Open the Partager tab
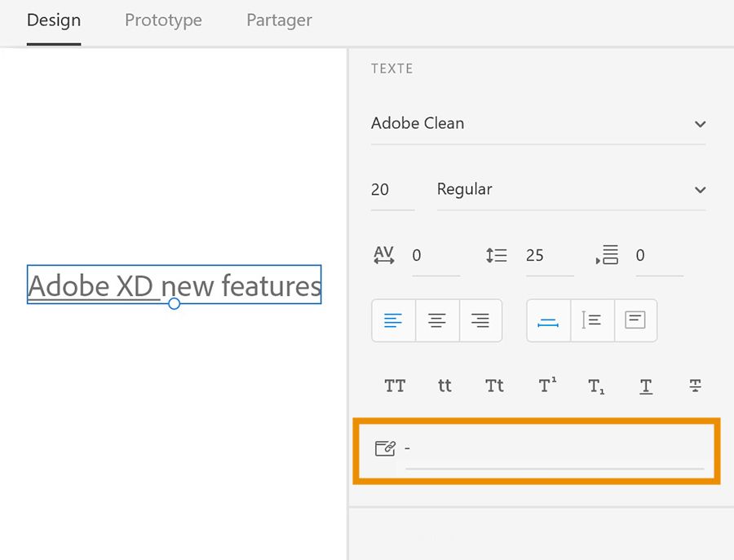734x560 pixels. [279, 20]
